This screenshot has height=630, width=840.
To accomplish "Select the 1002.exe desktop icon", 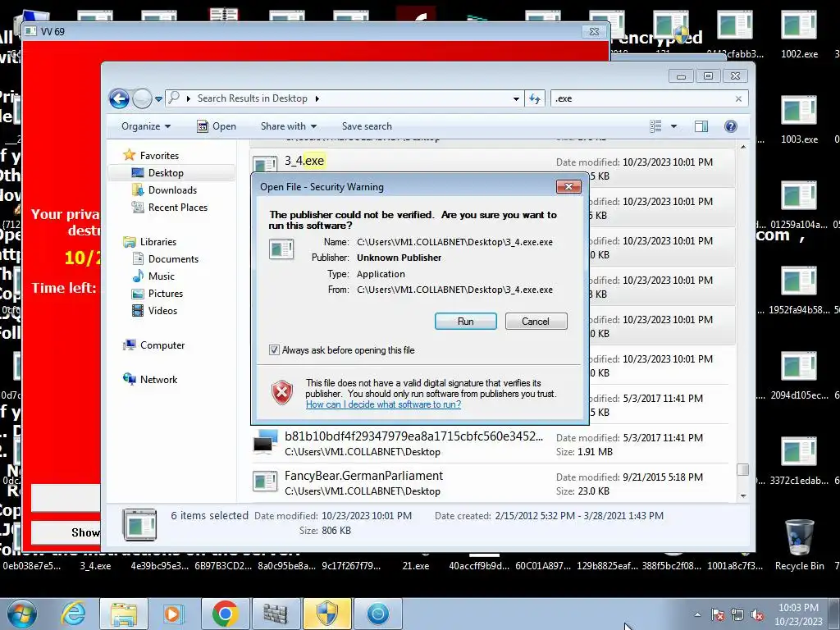I will [799, 33].
